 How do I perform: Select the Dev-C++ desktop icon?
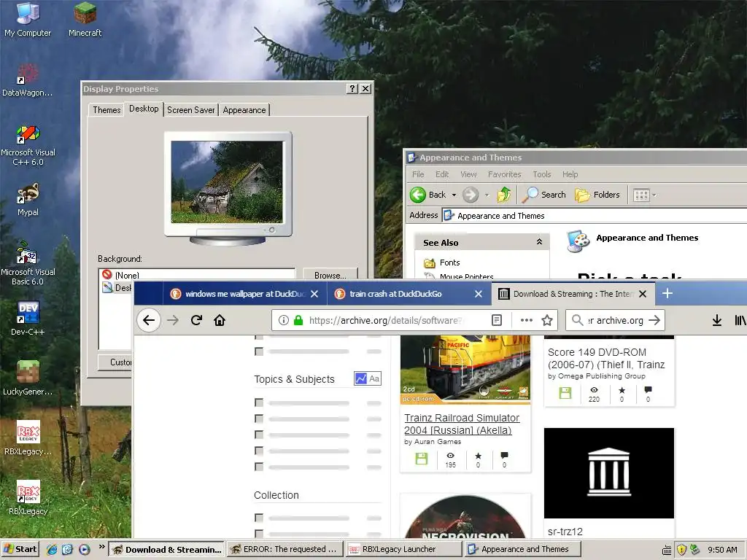[x=28, y=319]
